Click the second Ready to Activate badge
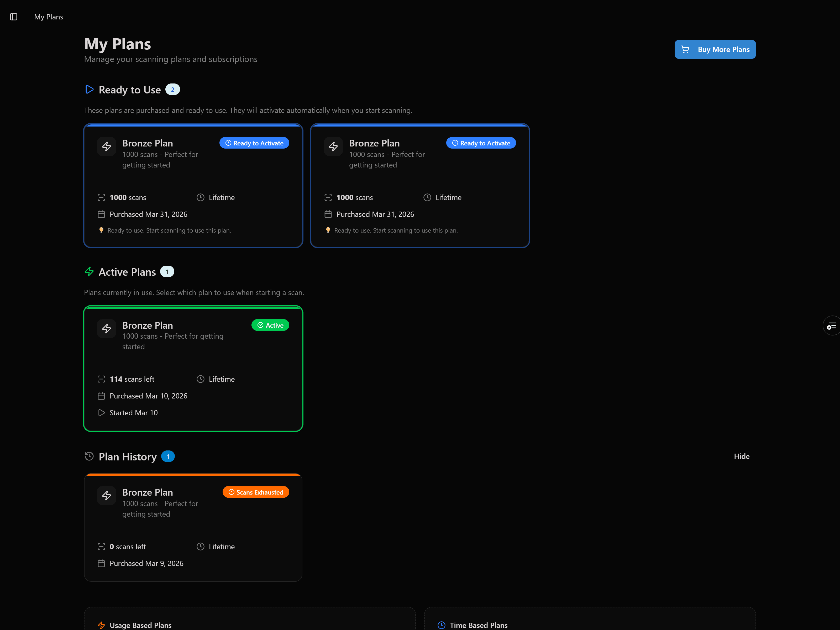Image resolution: width=840 pixels, height=630 pixels. tap(481, 143)
